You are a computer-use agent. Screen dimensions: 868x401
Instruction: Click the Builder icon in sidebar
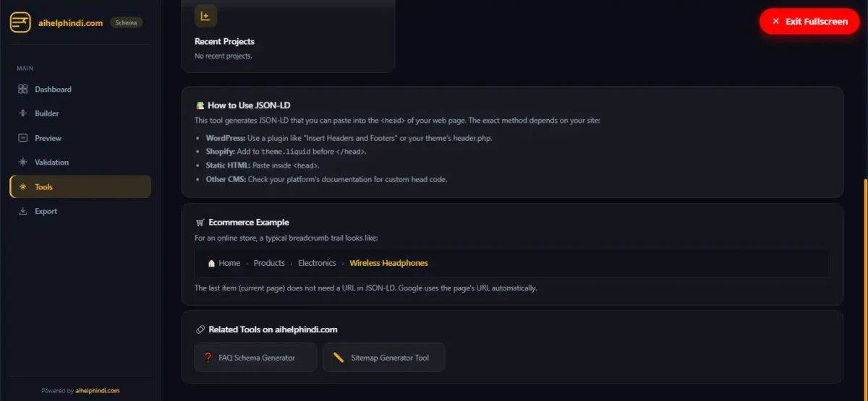click(x=22, y=113)
